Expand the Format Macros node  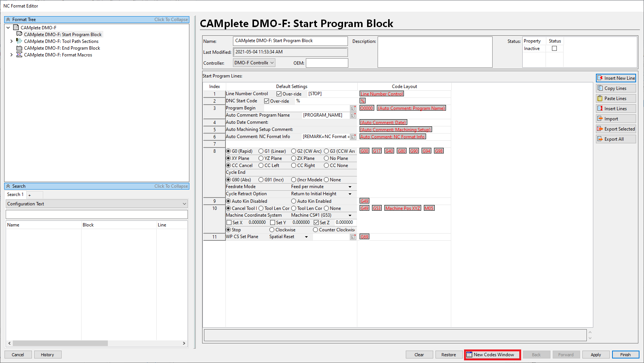click(12, 55)
